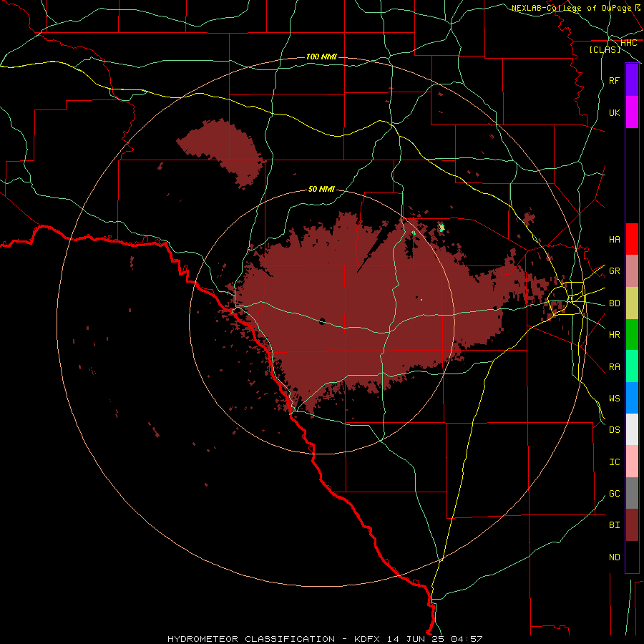Click the GC legend label

coord(615,493)
